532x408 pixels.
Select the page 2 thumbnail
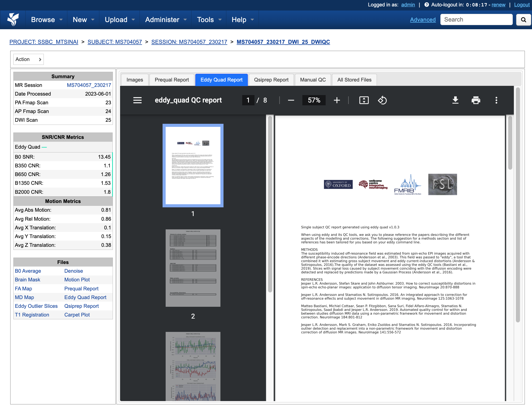(x=193, y=268)
